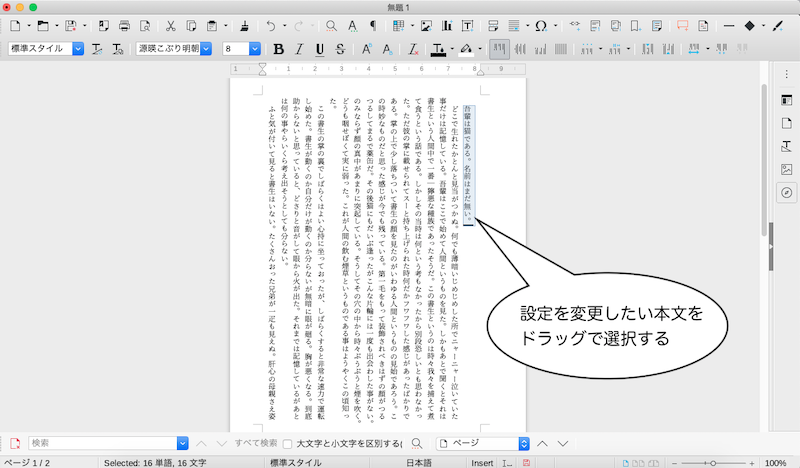The width and height of the screenshot is (800, 468).
Task: Click the 検索 search input field
Action: [x=103, y=444]
